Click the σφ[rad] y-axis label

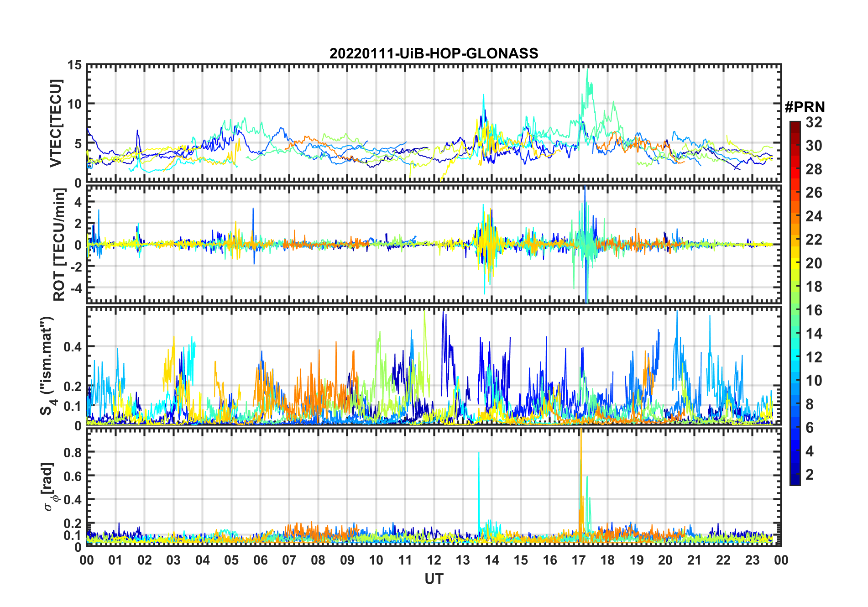(x=49, y=487)
